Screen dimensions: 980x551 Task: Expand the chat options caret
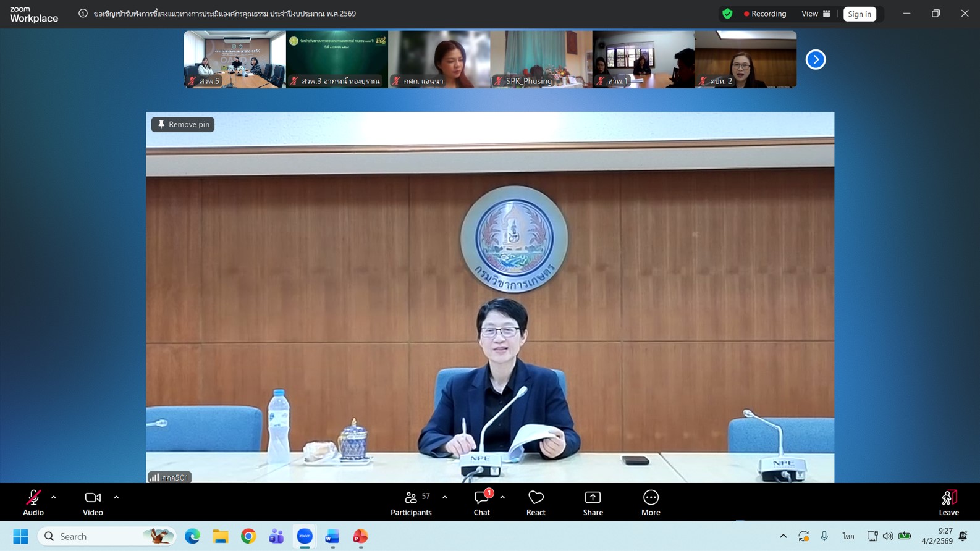[502, 497]
